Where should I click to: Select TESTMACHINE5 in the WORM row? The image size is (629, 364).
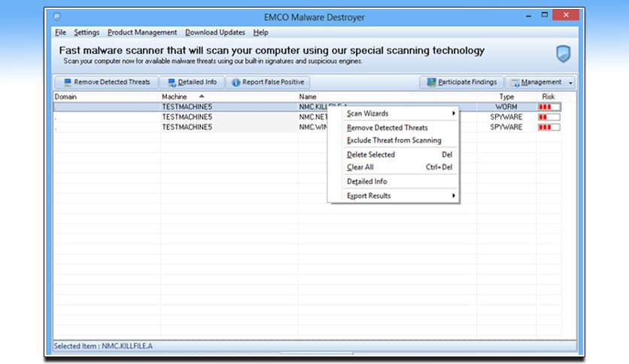(187, 107)
